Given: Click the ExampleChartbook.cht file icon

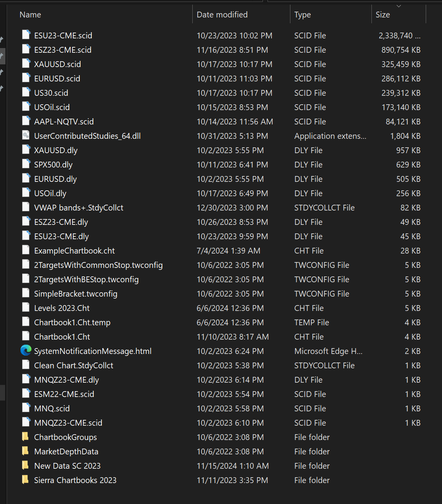Looking at the screenshot, I should [x=26, y=250].
